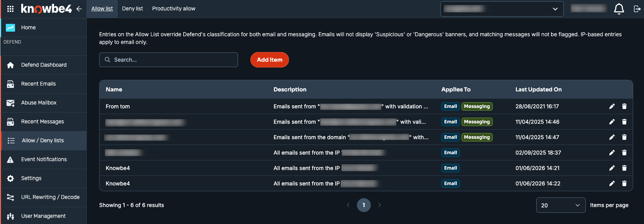Viewport: 644px width, 224px height.
Task: Delete the last Knowbe4 entry dated 14:22
Action: pyautogui.click(x=624, y=184)
